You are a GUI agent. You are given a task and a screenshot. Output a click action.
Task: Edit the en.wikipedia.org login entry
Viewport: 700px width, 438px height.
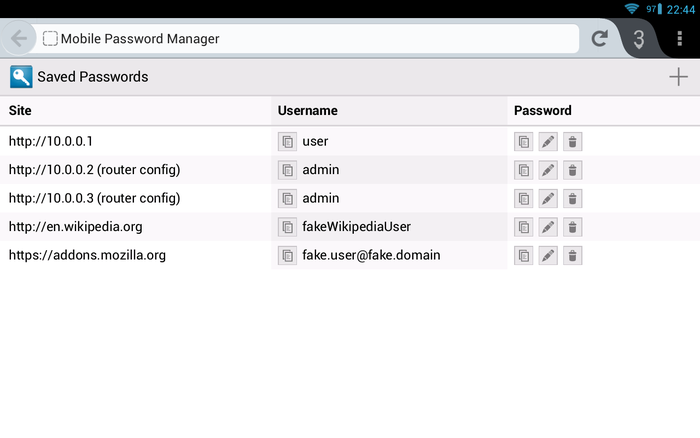click(x=548, y=227)
